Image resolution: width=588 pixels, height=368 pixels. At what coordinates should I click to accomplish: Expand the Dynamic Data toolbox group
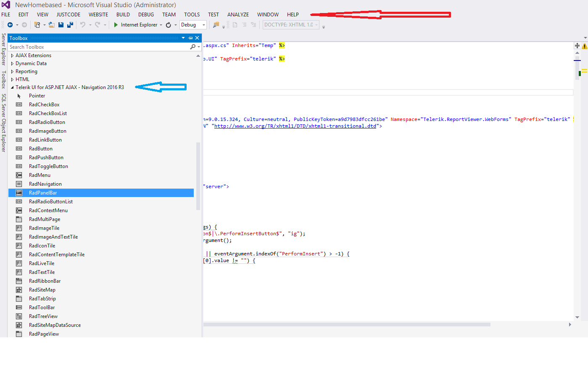click(x=12, y=63)
